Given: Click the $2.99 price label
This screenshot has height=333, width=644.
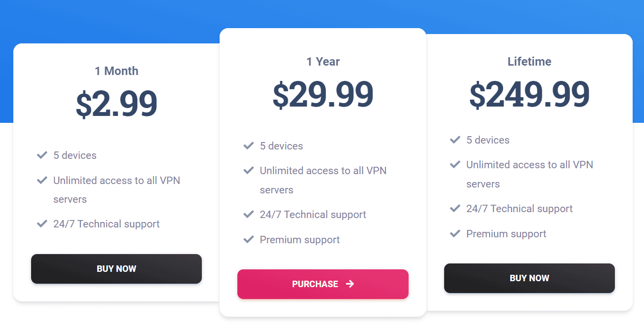Looking at the screenshot, I should 116,102.
